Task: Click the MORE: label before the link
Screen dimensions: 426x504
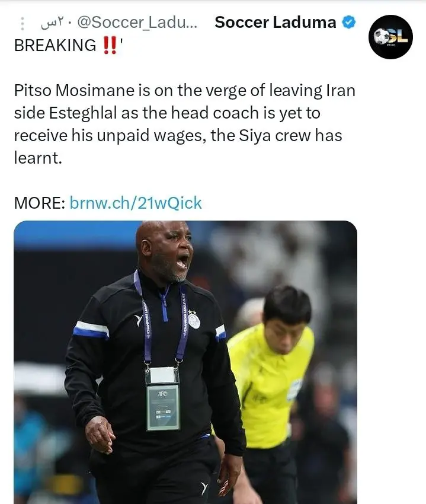Action: (x=40, y=203)
